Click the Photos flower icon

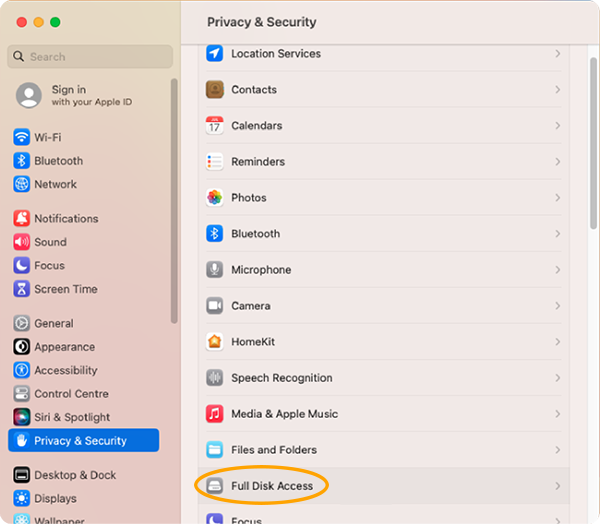[214, 198]
